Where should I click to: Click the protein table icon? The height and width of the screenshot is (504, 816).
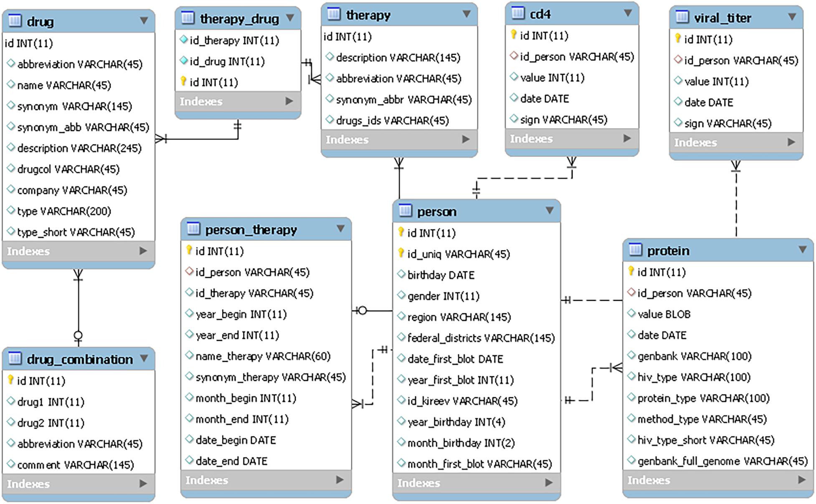pos(635,249)
